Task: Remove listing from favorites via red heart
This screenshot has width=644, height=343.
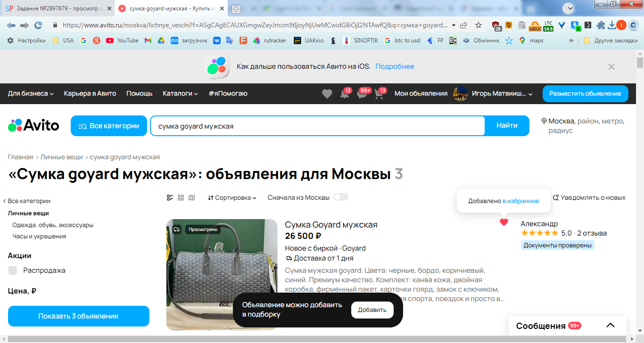Action: 504,222
